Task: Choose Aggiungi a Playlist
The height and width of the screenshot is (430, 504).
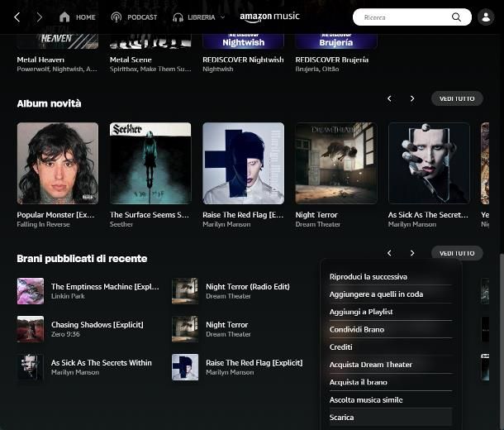Action: tap(391, 312)
